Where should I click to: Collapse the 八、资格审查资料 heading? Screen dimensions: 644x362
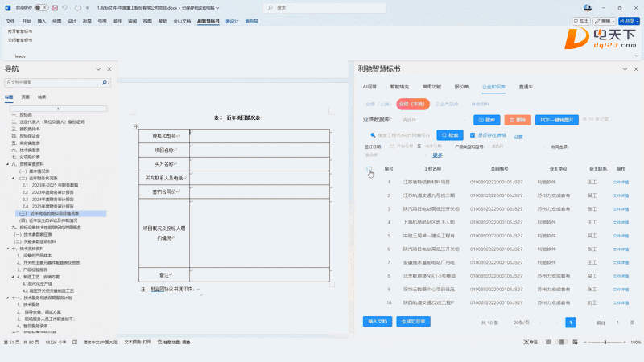[x=8, y=164]
